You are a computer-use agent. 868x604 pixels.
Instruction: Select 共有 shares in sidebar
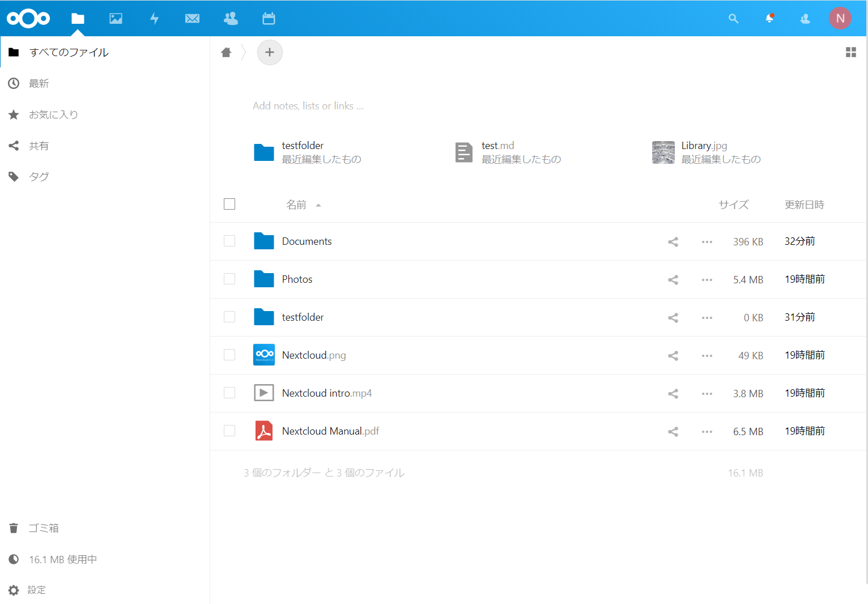[105, 146]
